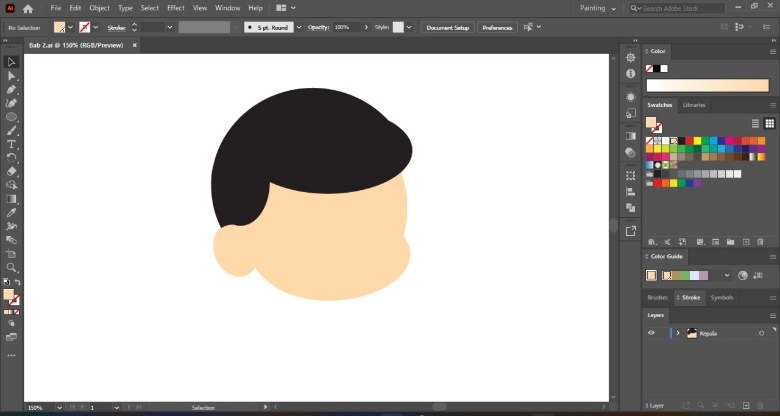Switch to the Brushes tab
The height and width of the screenshot is (416, 780).
click(657, 298)
